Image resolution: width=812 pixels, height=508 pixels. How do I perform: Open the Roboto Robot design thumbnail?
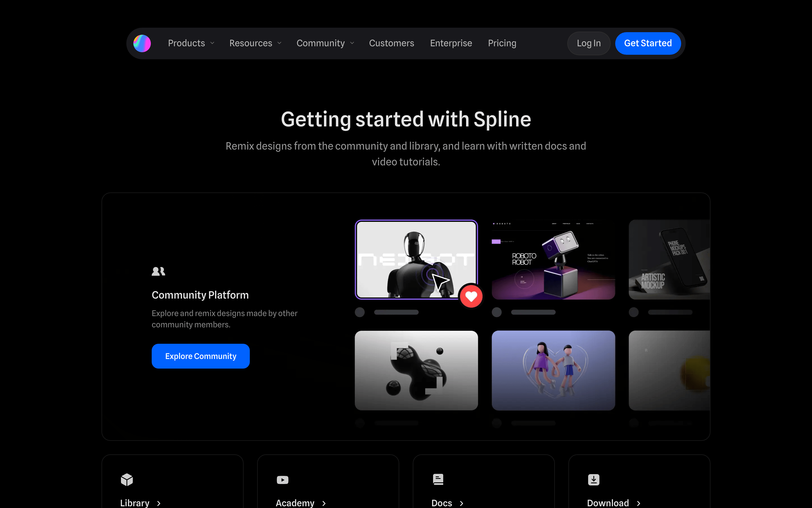pyautogui.click(x=553, y=259)
